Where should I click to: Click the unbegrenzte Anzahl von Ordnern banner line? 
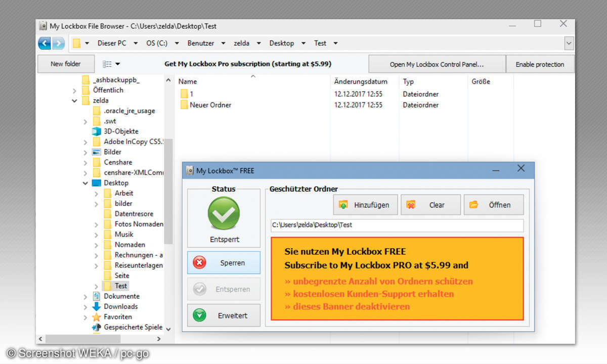379,281
